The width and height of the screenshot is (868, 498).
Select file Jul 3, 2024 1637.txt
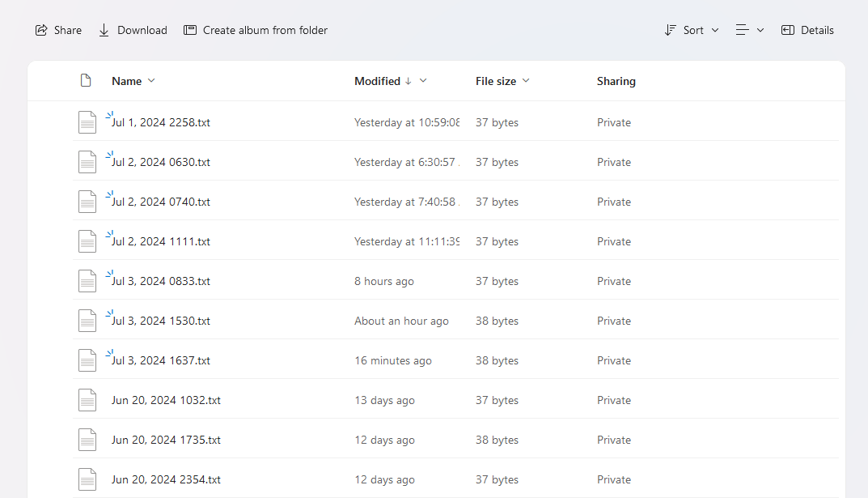point(160,360)
